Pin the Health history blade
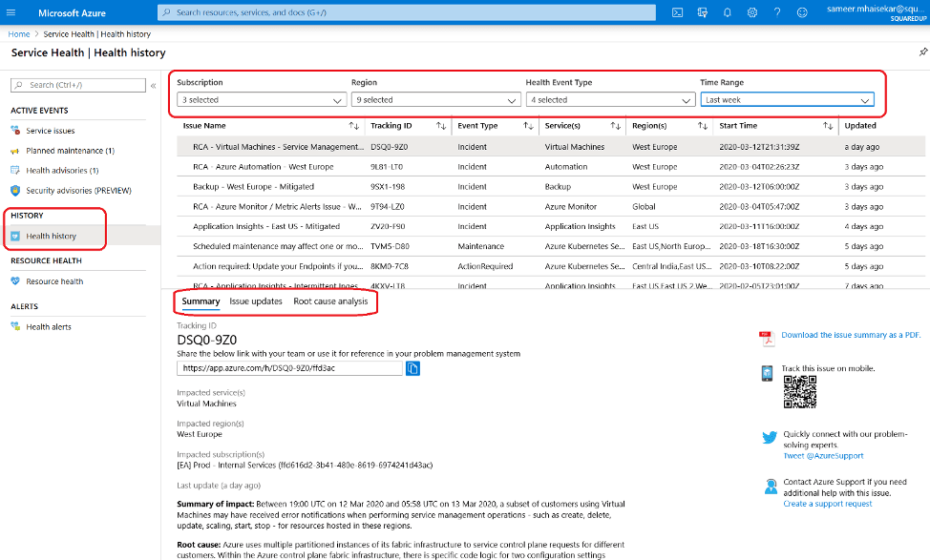 (923, 52)
